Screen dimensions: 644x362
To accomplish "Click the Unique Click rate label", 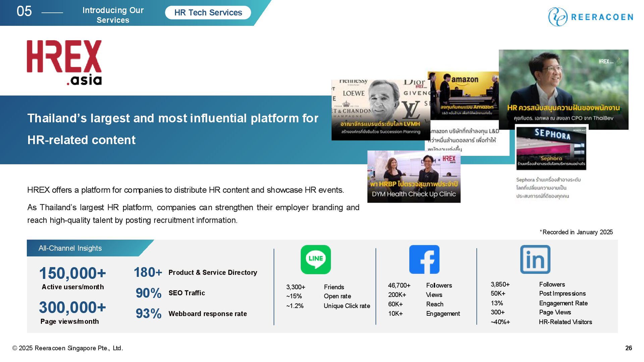I will point(347,306).
